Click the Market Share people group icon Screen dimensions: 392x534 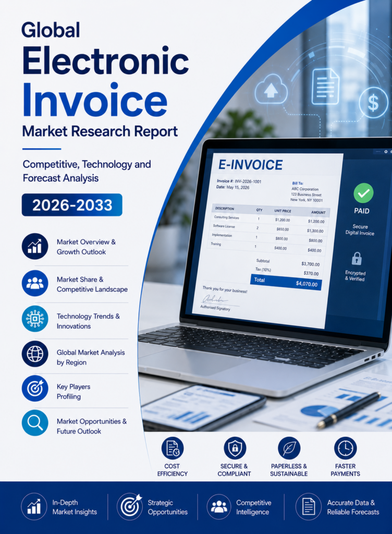[x=35, y=283]
